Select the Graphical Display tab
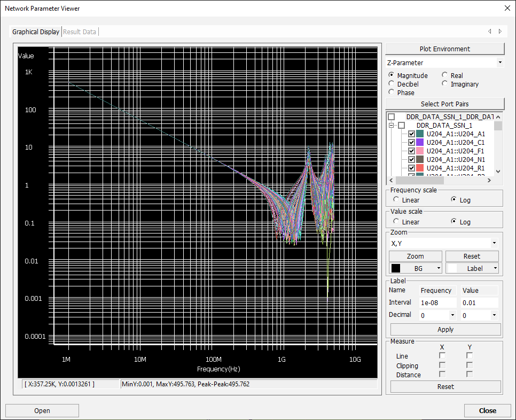The height and width of the screenshot is (420, 516). coord(36,32)
